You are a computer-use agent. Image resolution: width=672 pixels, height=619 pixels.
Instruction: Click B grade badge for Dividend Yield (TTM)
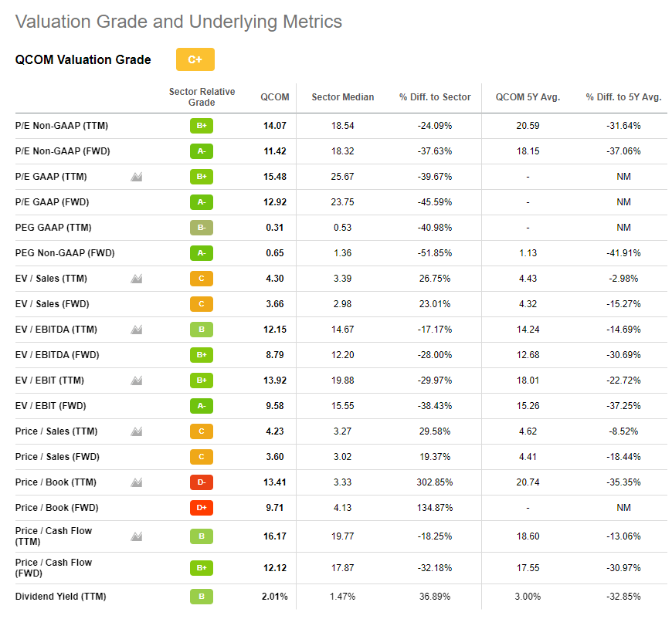click(202, 597)
